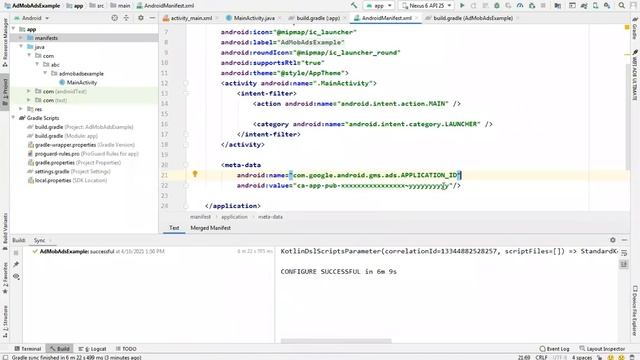Click the 4 spaces indent setting in the status bar
640x360 pixels.
pyautogui.click(x=582, y=357)
